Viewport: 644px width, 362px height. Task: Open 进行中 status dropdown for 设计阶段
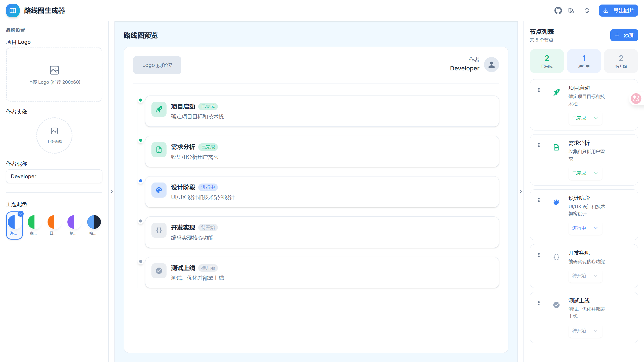(x=585, y=228)
